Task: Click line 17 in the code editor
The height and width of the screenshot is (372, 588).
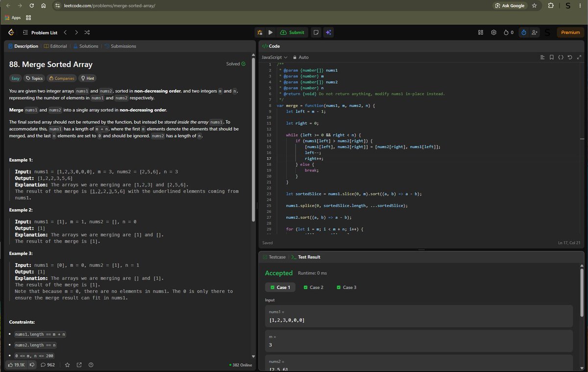Action: [421, 159]
